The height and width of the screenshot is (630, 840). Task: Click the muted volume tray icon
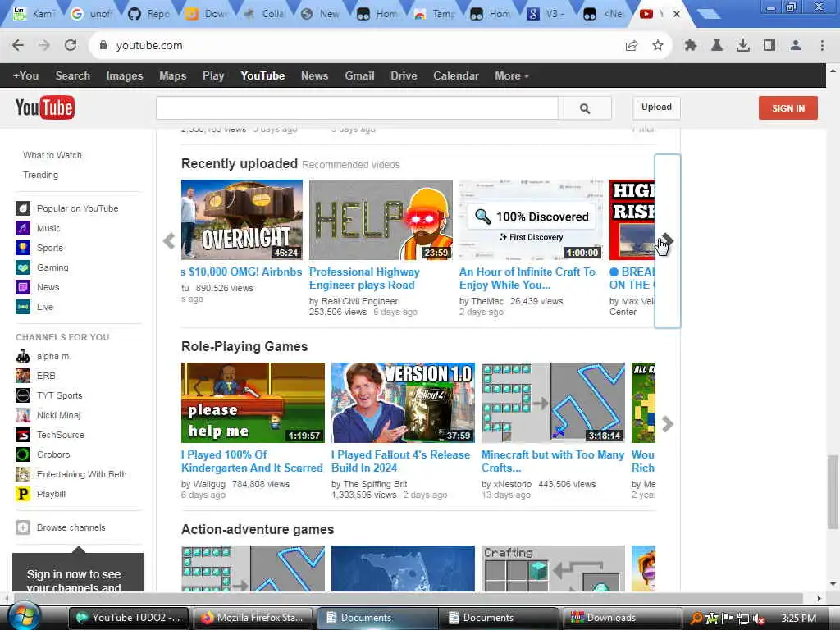(758, 619)
